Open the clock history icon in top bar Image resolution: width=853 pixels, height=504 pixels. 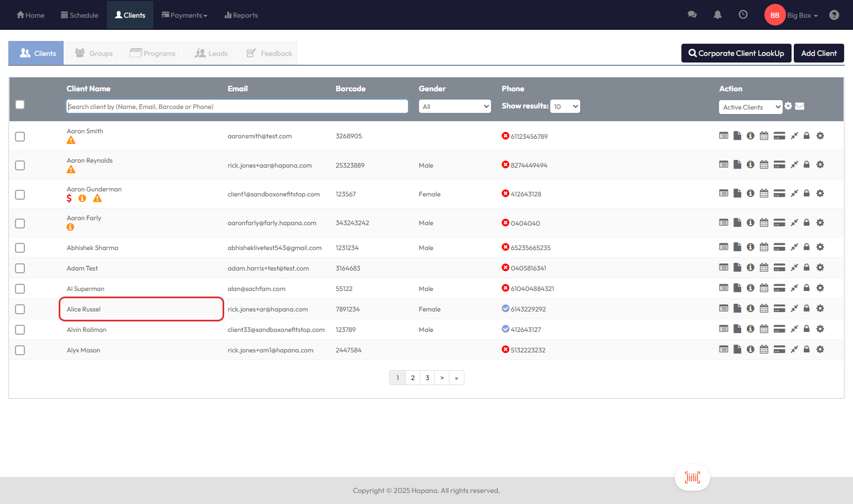[743, 15]
